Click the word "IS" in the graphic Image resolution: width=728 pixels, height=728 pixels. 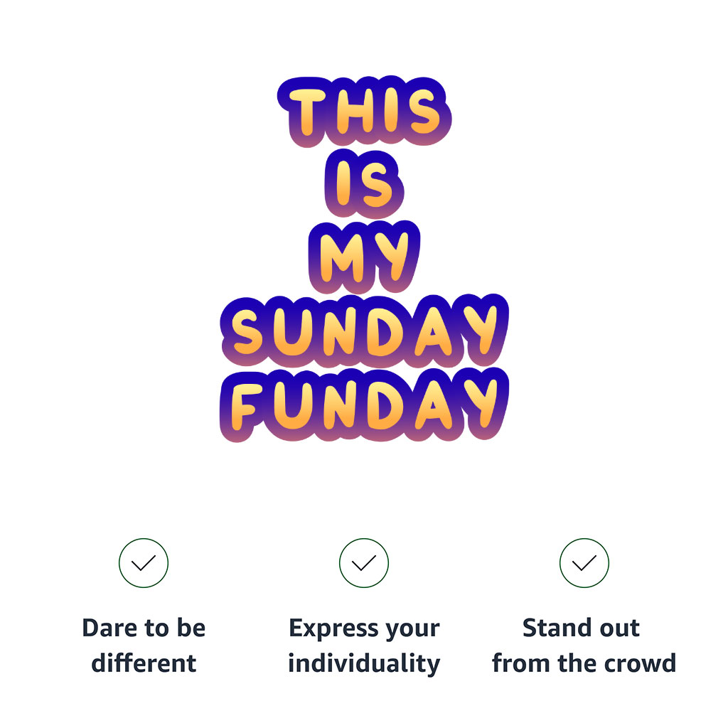[364, 183]
